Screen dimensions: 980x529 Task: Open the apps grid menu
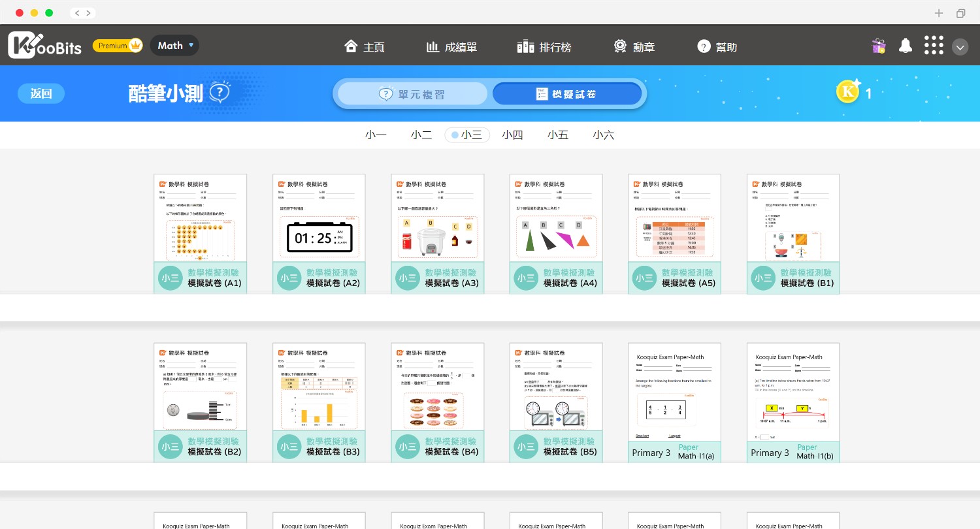click(934, 46)
